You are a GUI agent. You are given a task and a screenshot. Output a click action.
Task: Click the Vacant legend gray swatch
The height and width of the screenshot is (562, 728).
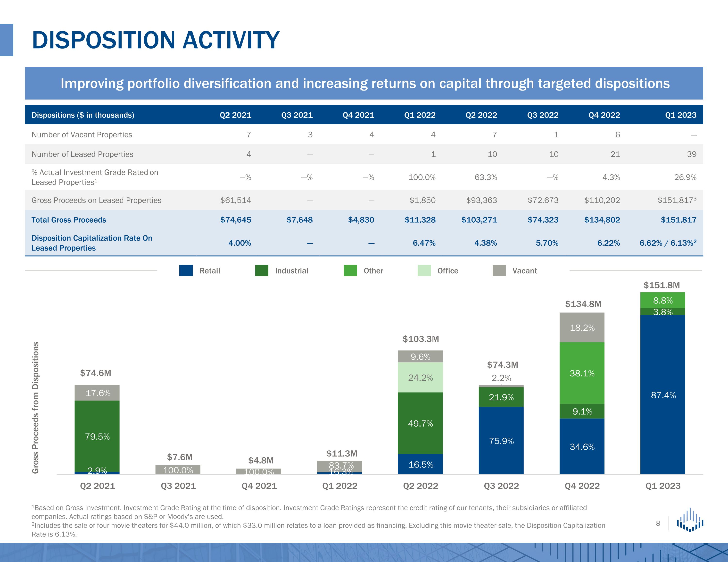499,270
